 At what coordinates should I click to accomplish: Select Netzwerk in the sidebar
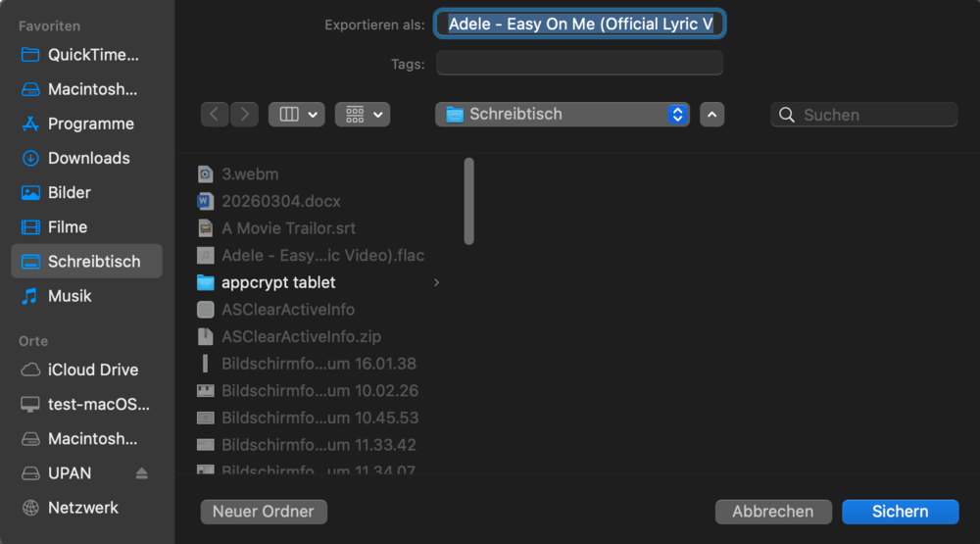[82, 508]
